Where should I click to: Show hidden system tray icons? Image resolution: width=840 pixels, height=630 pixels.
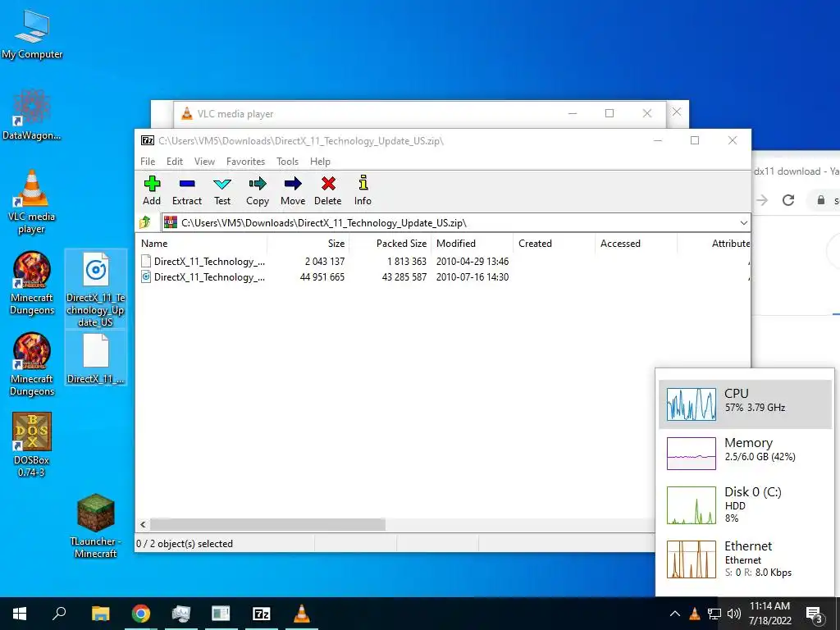(675, 614)
